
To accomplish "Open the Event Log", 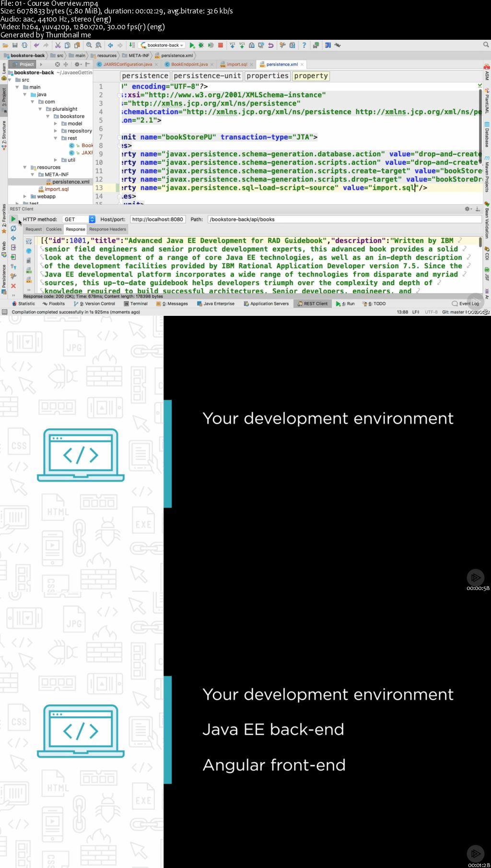I will tap(466, 303).
